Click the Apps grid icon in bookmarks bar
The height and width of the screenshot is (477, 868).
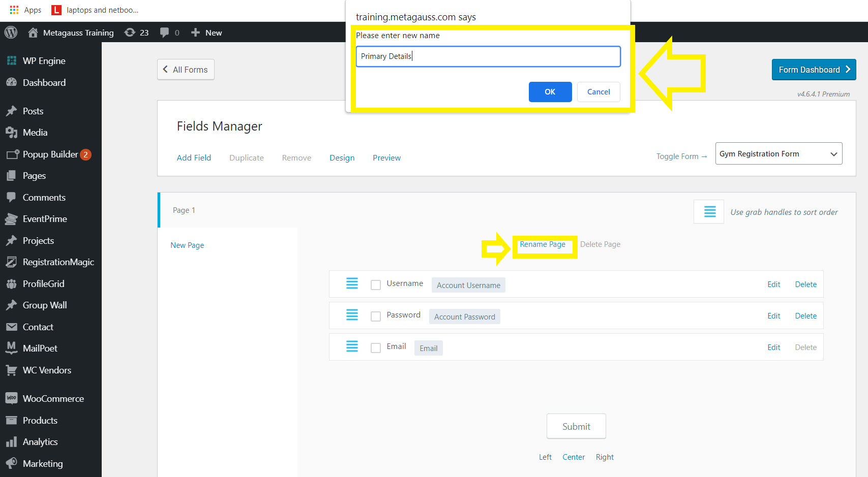(x=14, y=10)
